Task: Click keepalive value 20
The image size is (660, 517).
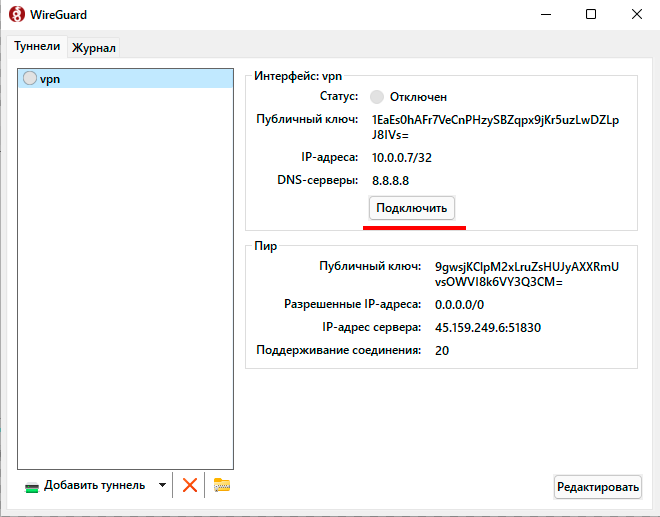Action: [442, 351]
